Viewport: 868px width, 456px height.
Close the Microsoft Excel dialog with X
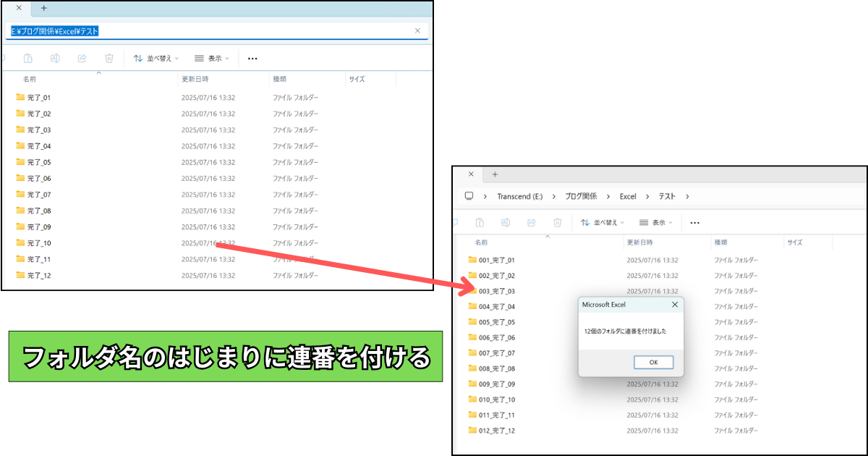[675, 305]
